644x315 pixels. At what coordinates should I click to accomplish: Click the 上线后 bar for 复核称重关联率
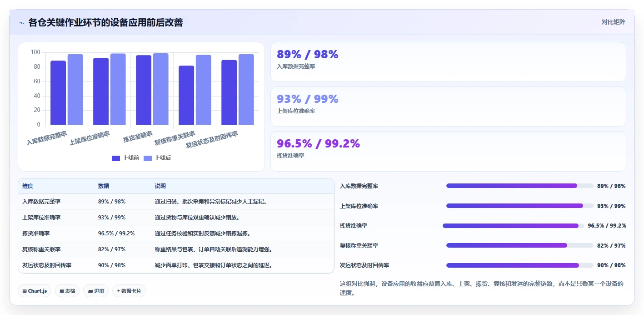click(x=204, y=90)
